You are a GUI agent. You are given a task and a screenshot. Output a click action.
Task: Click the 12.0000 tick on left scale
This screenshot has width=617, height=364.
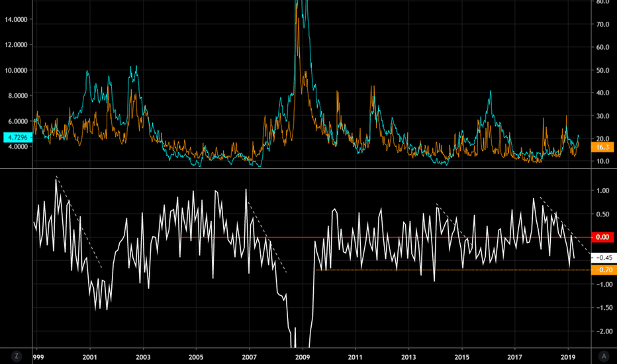[16, 45]
